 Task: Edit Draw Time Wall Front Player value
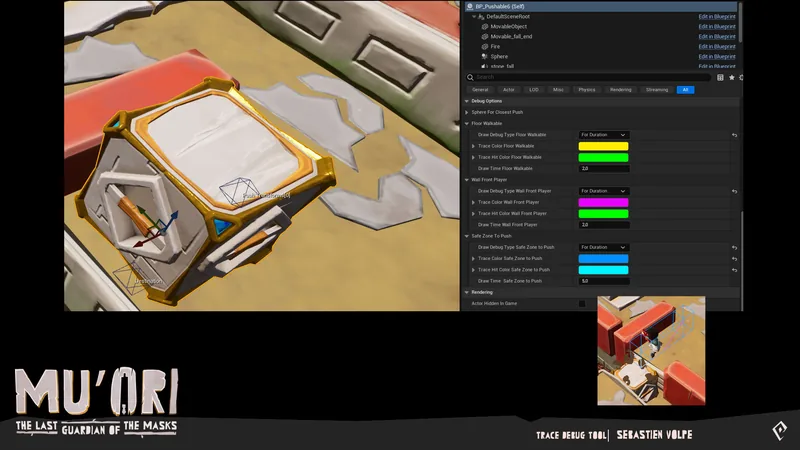point(604,224)
